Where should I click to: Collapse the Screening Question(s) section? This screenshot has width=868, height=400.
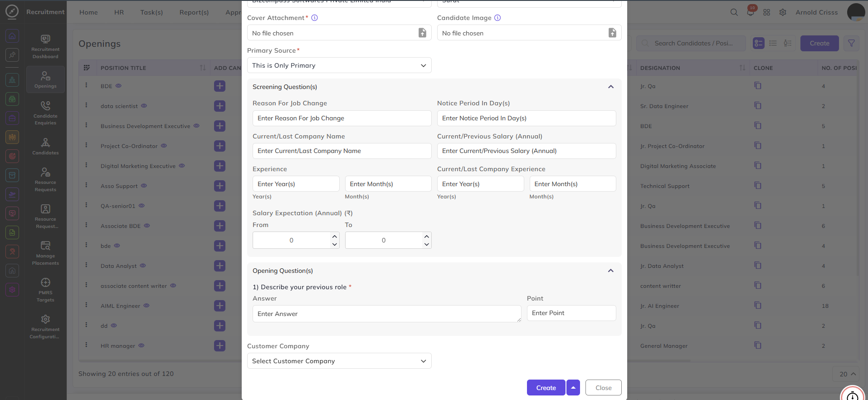click(x=610, y=87)
